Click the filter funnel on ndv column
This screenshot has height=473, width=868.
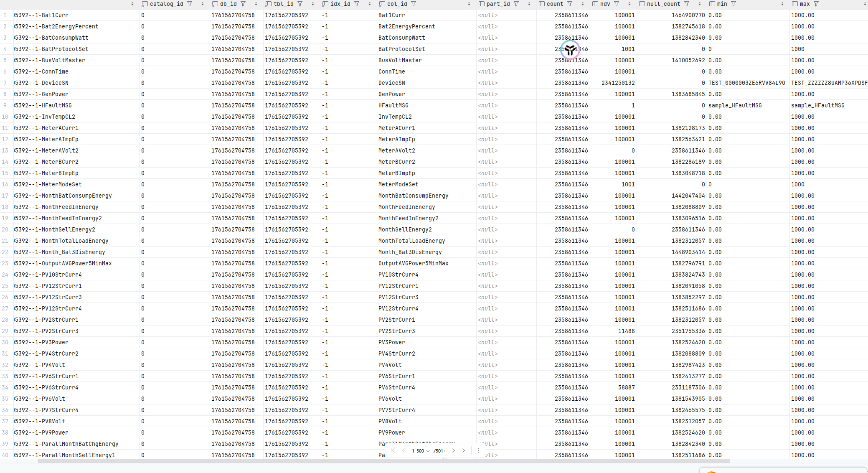pos(617,4)
